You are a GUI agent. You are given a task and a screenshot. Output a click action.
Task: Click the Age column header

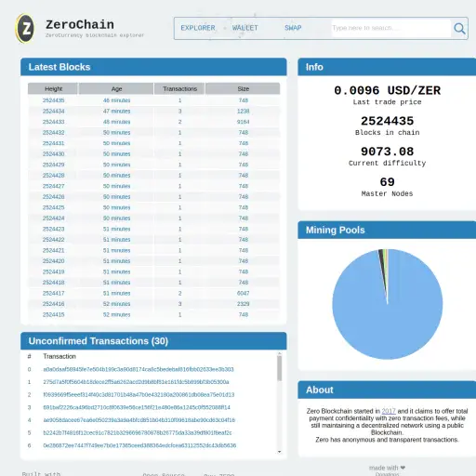[x=116, y=88]
